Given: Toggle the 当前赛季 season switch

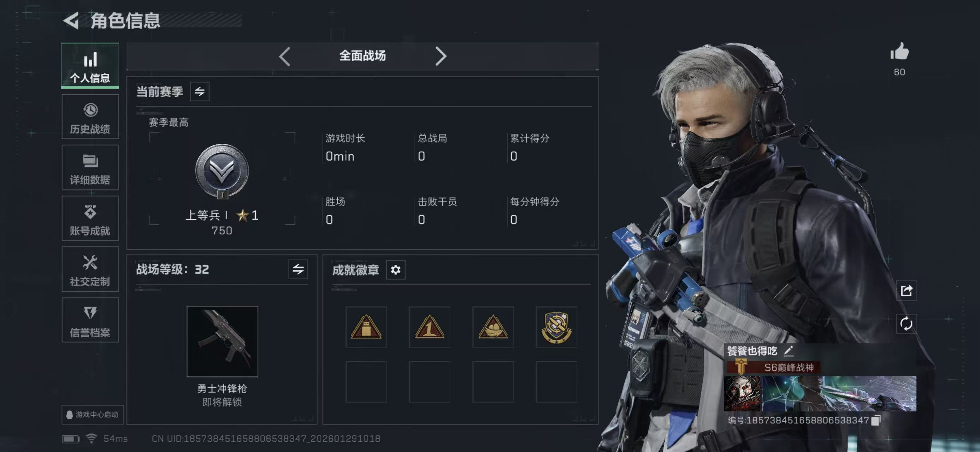Looking at the screenshot, I should 200,91.
